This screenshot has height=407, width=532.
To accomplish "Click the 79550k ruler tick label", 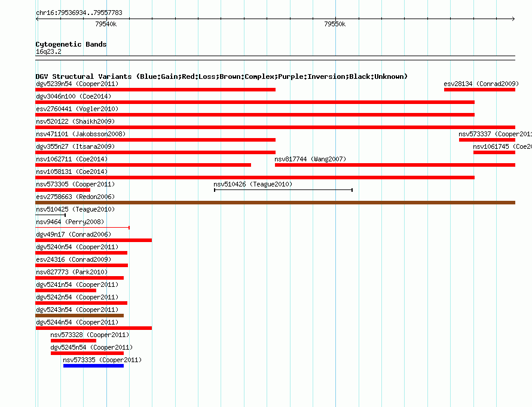I will click(335, 24).
